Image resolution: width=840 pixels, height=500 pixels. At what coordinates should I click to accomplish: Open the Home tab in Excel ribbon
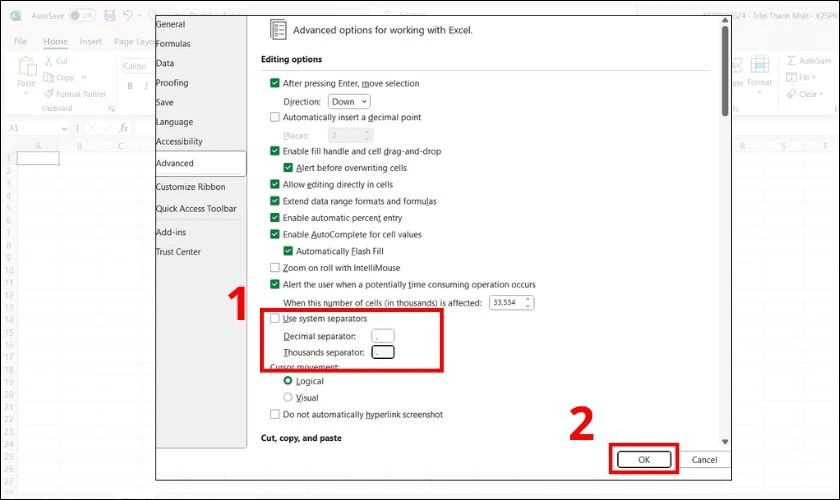pyautogui.click(x=55, y=41)
